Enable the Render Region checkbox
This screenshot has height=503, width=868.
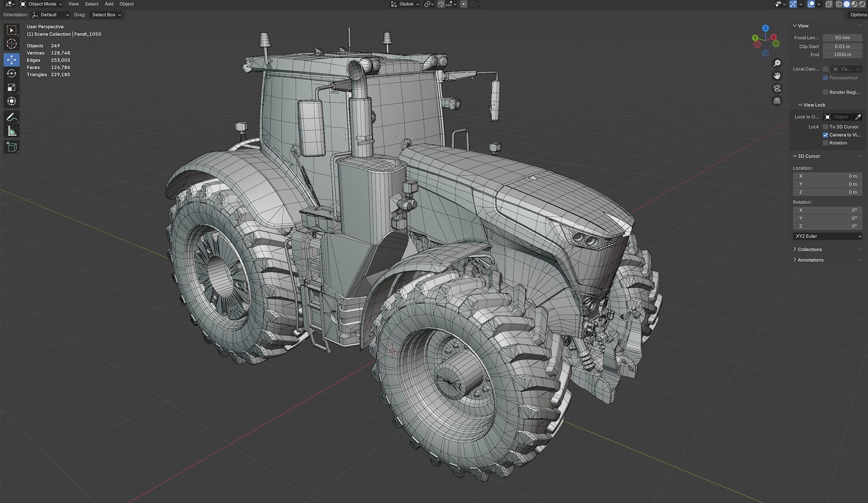[x=826, y=92]
